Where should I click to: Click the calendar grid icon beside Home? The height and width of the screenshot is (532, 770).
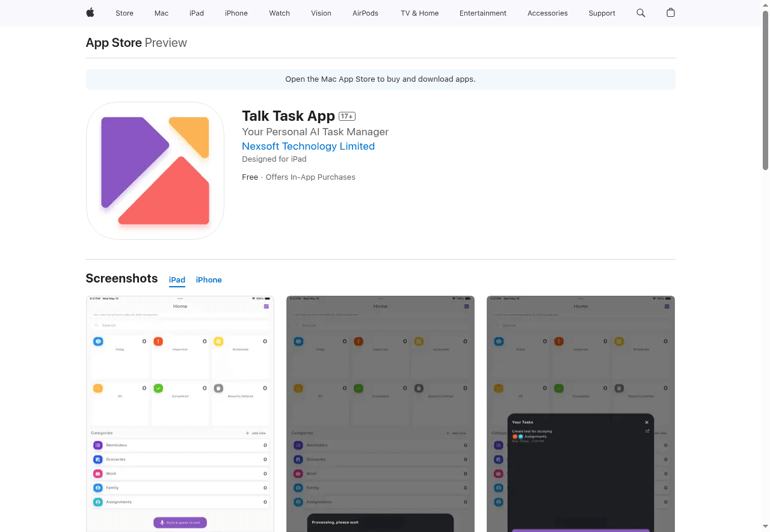point(265,307)
